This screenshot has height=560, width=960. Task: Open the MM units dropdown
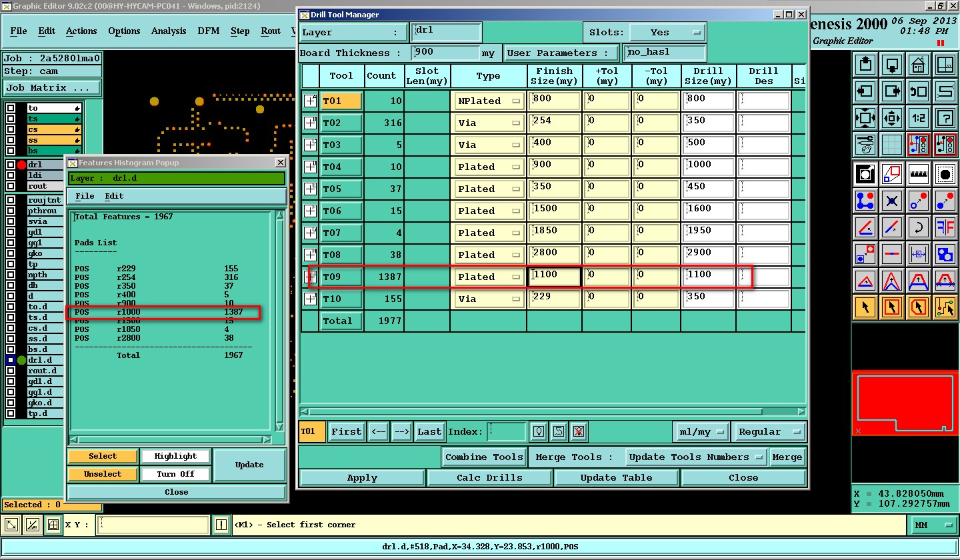click(x=933, y=525)
